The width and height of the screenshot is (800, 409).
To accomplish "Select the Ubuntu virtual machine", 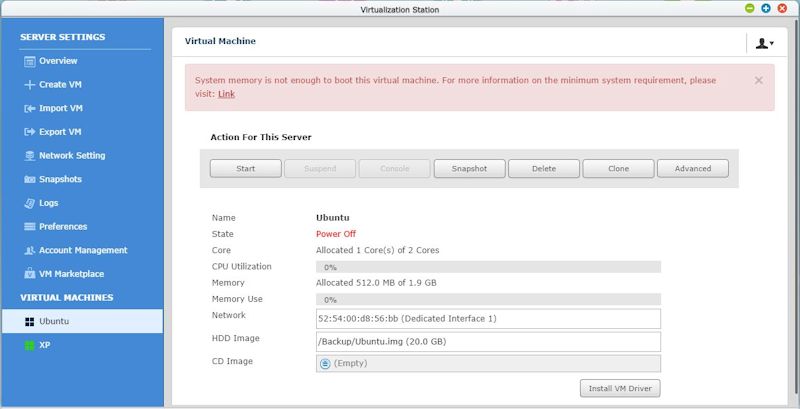I will (82, 321).
